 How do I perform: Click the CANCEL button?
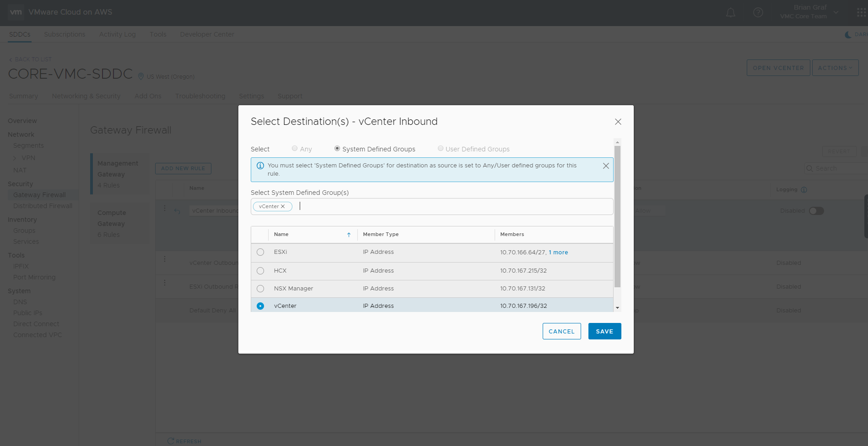pos(561,331)
